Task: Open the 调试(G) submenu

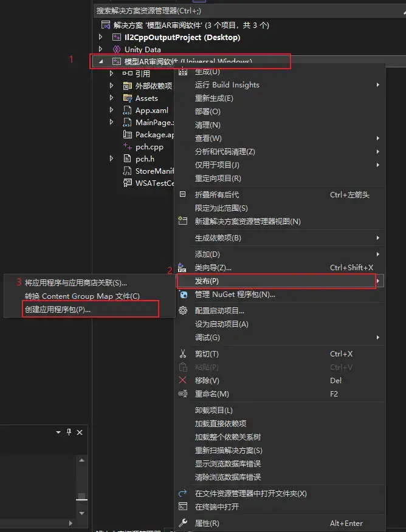Action: pyautogui.click(x=280, y=338)
